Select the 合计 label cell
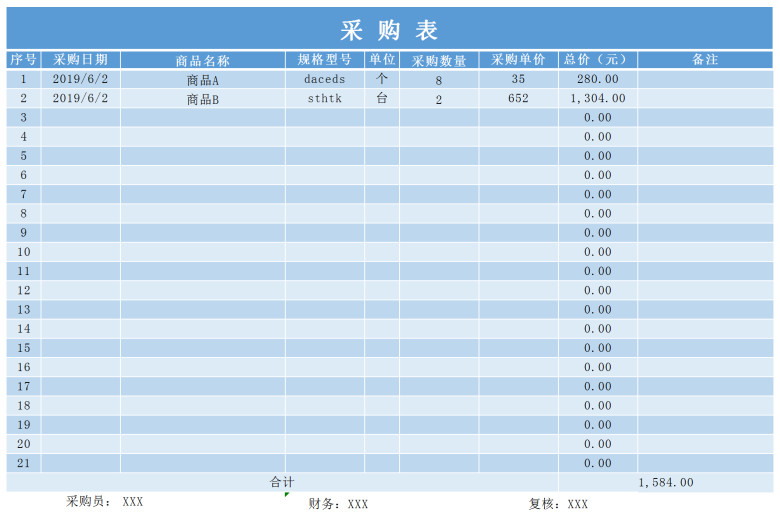 [x=282, y=482]
